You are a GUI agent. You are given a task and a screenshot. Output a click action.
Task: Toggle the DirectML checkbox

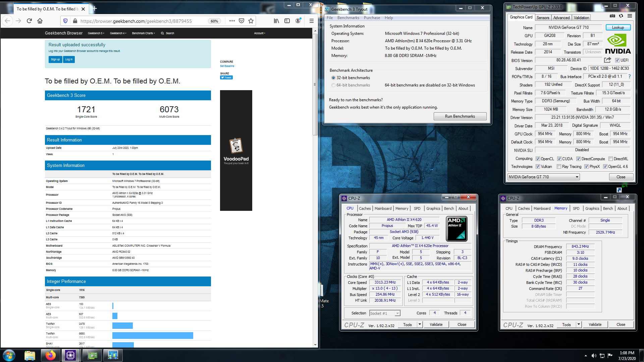click(x=610, y=159)
